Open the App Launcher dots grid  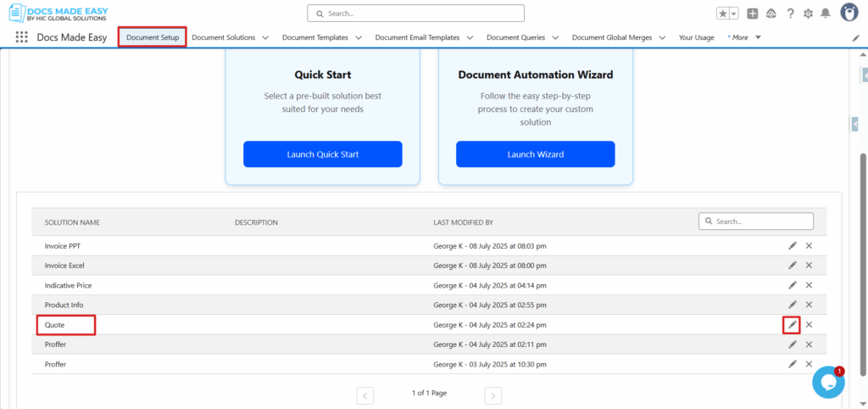(21, 37)
